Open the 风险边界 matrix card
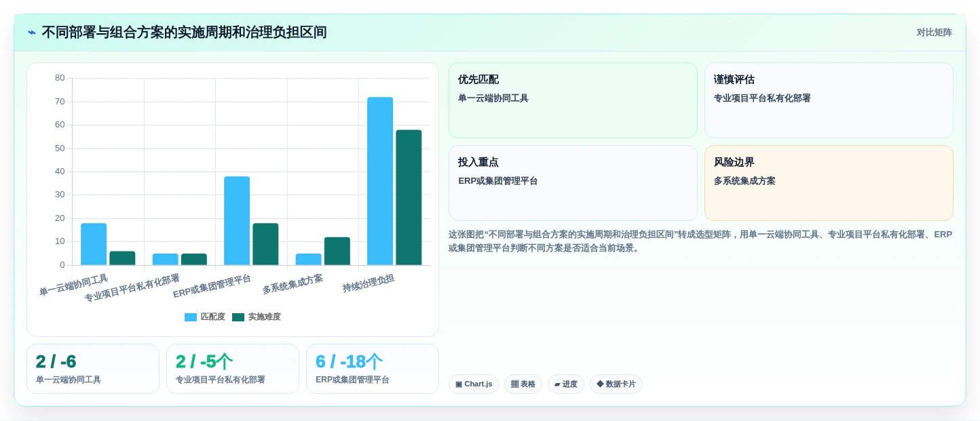The width and height of the screenshot is (980, 421). [x=829, y=183]
